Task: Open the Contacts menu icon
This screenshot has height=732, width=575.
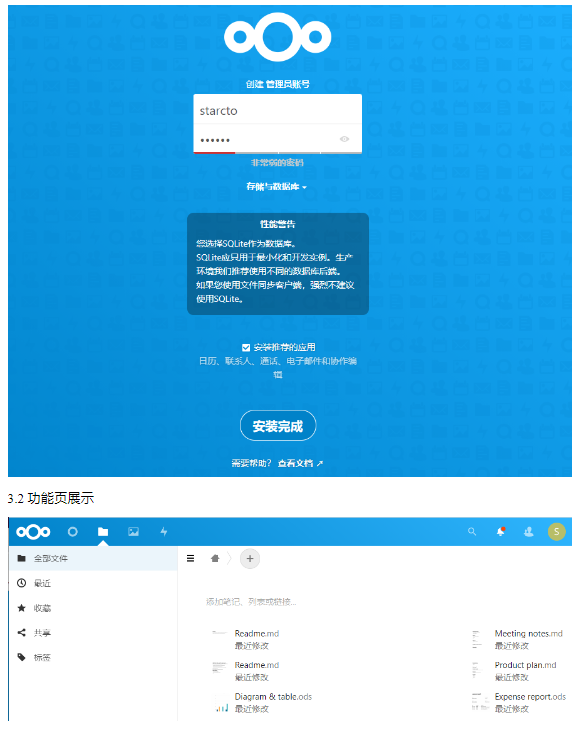Action: (x=529, y=532)
